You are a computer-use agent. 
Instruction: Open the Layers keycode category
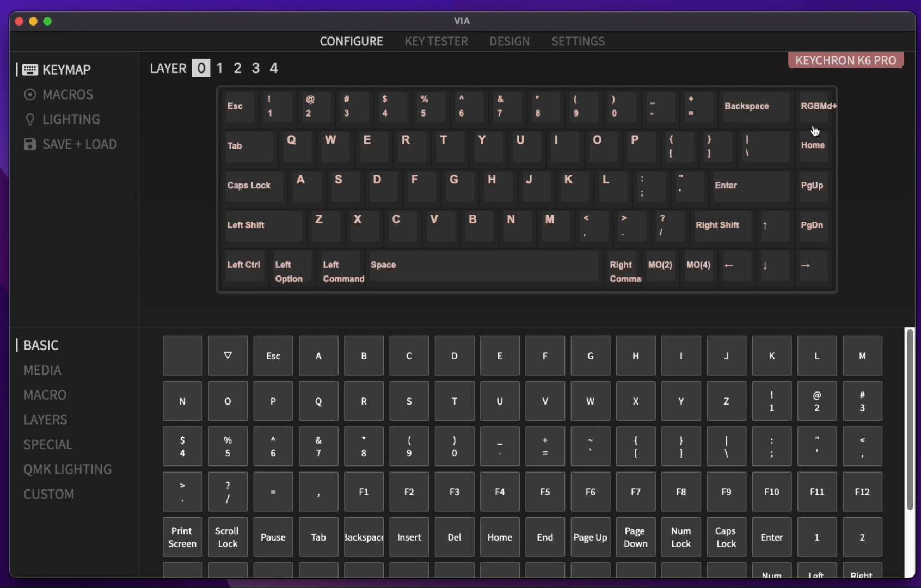coord(45,420)
